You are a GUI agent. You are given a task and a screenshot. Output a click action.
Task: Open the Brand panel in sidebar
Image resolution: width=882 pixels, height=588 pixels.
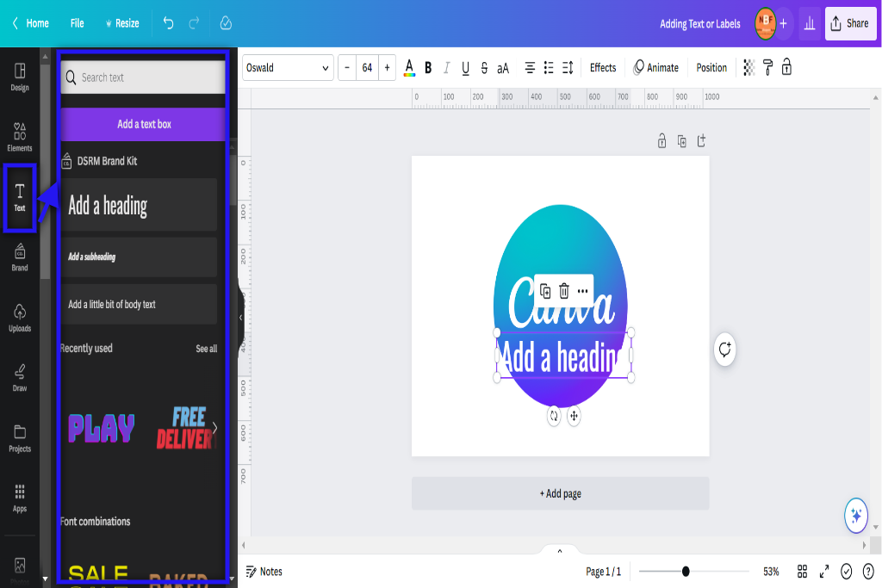20,257
